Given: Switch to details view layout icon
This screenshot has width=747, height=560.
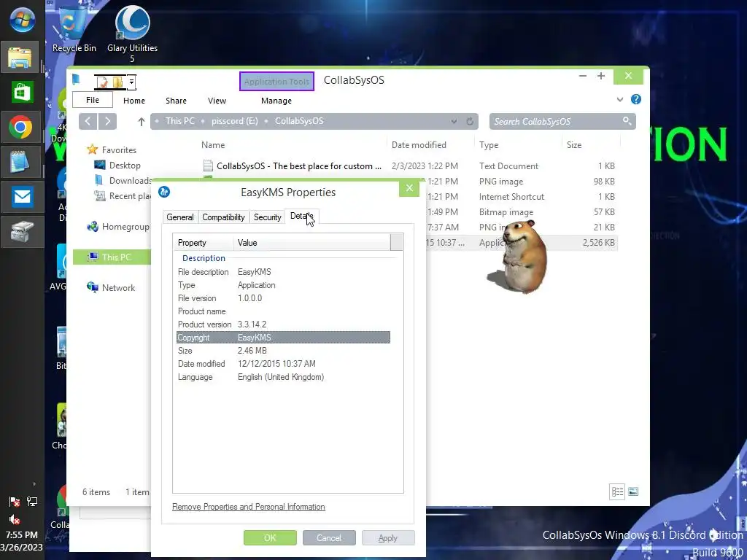Looking at the screenshot, I should pyautogui.click(x=617, y=492).
